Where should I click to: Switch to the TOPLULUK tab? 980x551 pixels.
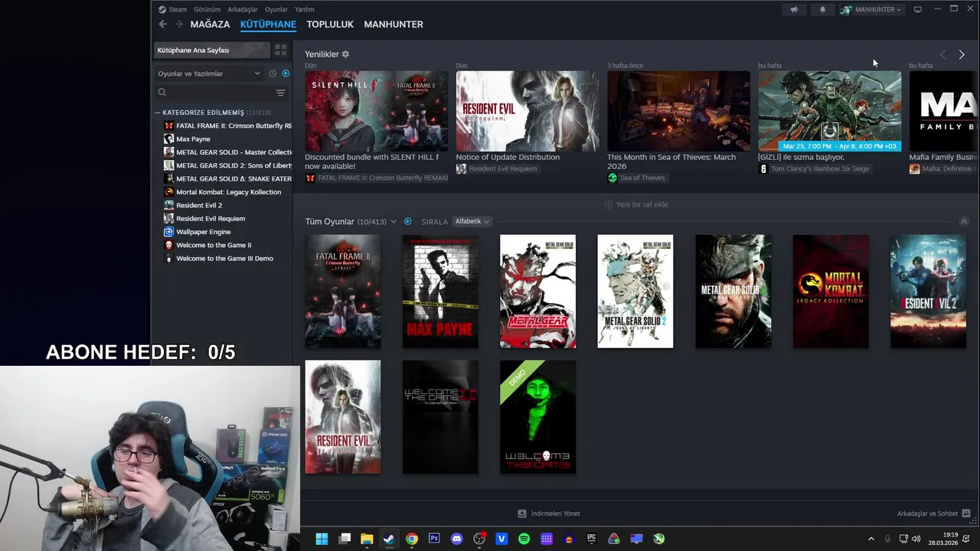[330, 24]
